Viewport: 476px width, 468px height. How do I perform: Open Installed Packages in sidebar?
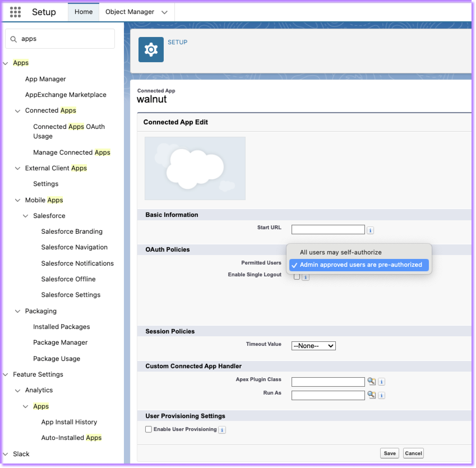coord(61,327)
